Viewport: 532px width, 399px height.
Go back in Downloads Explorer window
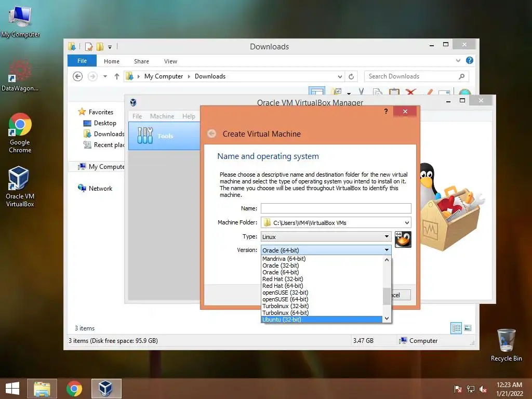pos(78,76)
